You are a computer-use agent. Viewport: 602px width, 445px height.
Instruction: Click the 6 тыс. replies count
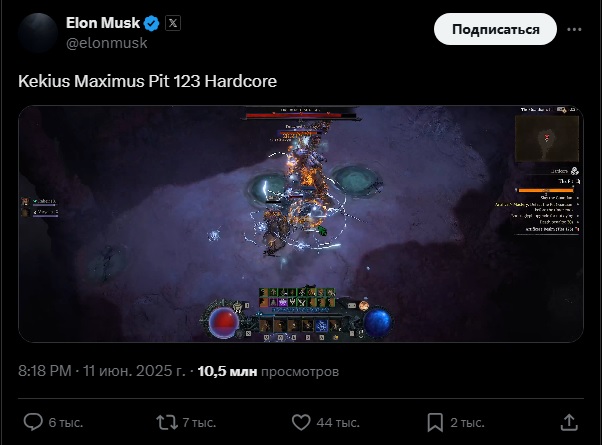[x=66, y=423]
